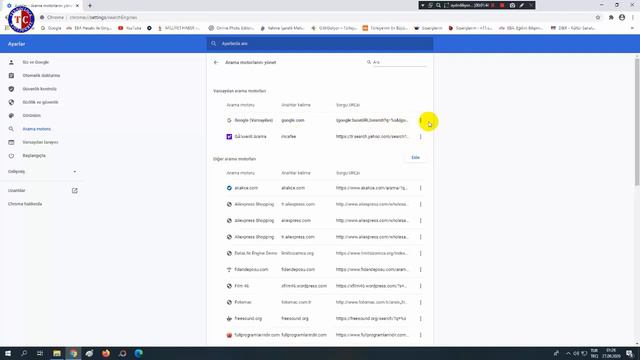
Task: Go back using the arrow beside Arama motorlarını yönet
Action: (216, 62)
